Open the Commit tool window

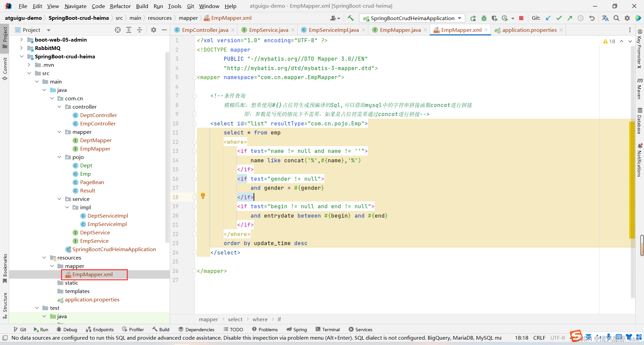coord(5,69)
